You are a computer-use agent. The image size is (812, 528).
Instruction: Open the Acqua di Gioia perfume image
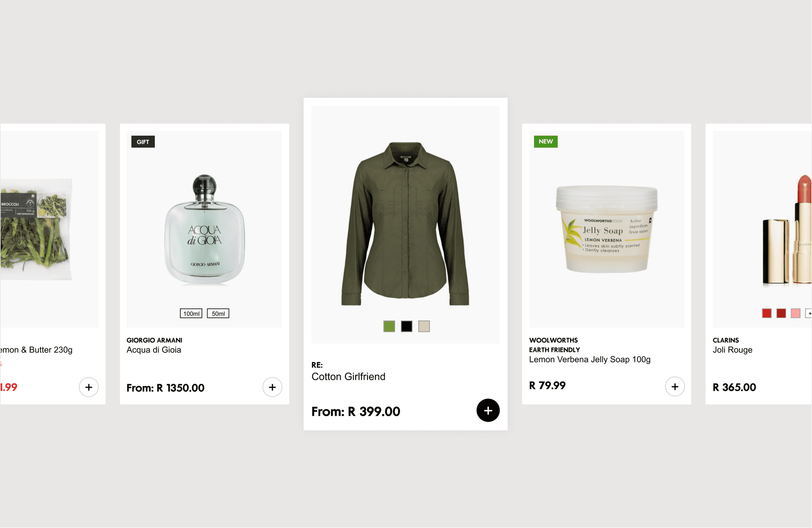205,230
